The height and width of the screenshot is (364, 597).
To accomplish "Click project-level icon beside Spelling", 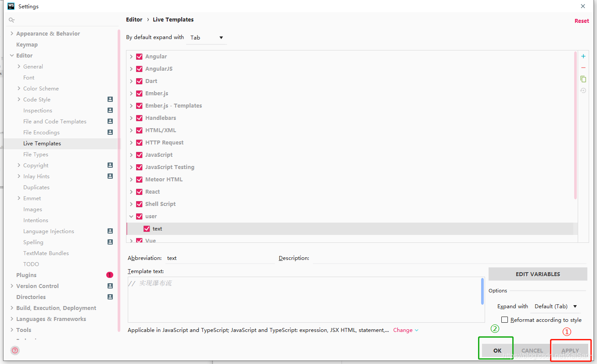I will 110,242.
